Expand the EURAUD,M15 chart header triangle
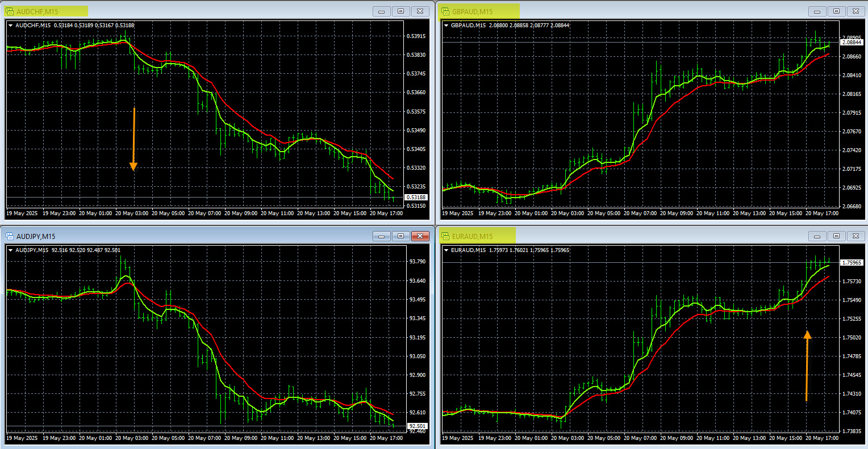The image size is (868, 449). click(x=446, y=250)
